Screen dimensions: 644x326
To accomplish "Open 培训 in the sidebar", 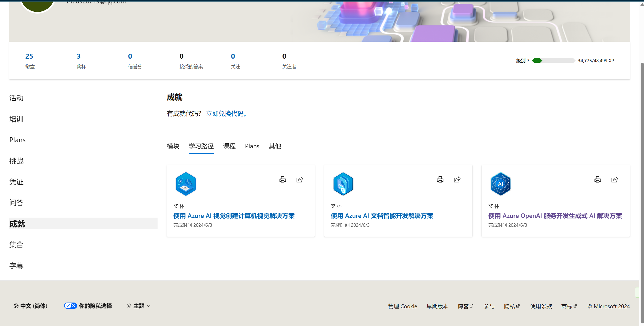I will (16, 119).
